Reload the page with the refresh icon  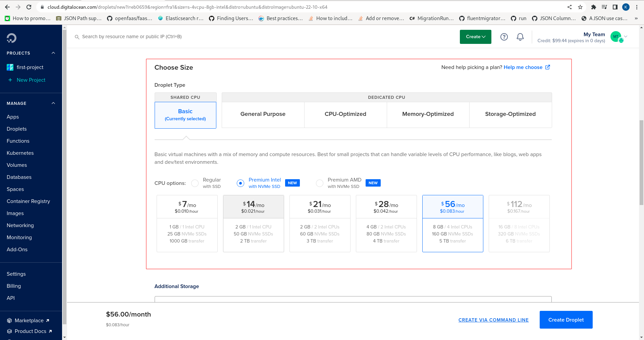[x=29, y=7]
